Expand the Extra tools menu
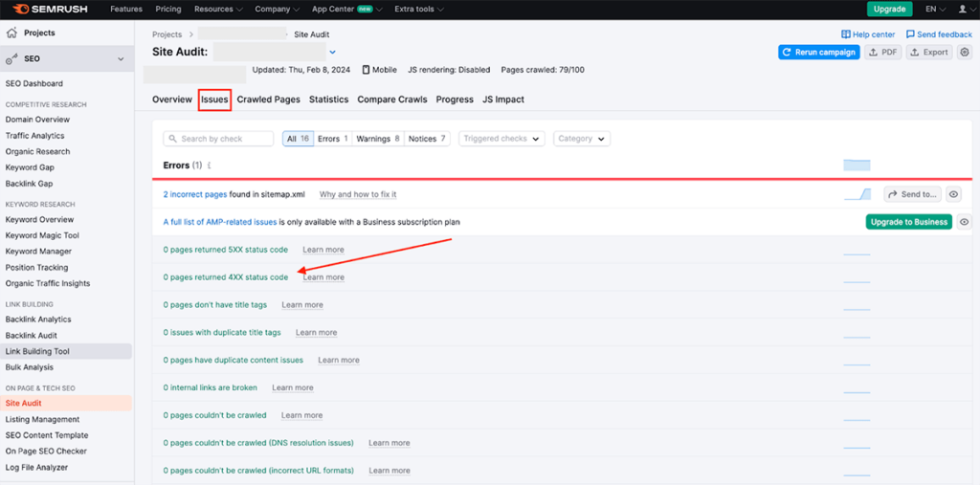This screenshot has width=980, height=485. tap(419, 10)
